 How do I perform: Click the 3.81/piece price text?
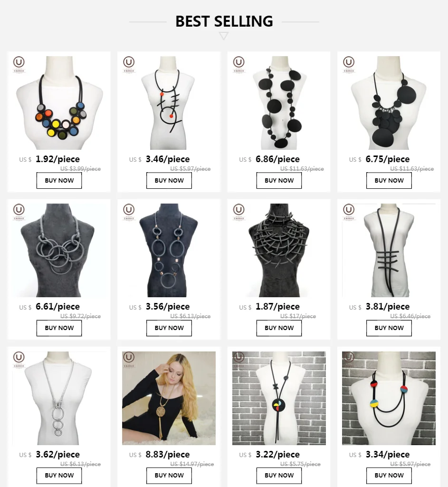coord(388,307)
